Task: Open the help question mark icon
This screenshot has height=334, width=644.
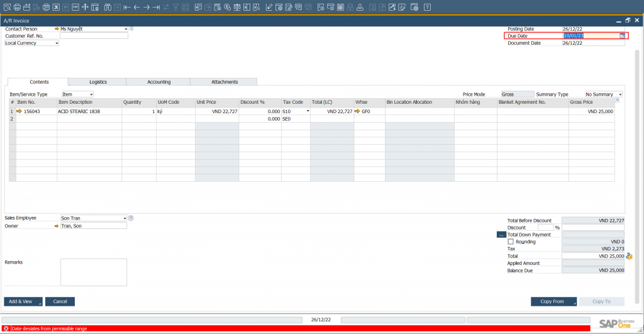Action: click(x=427, y=7)
